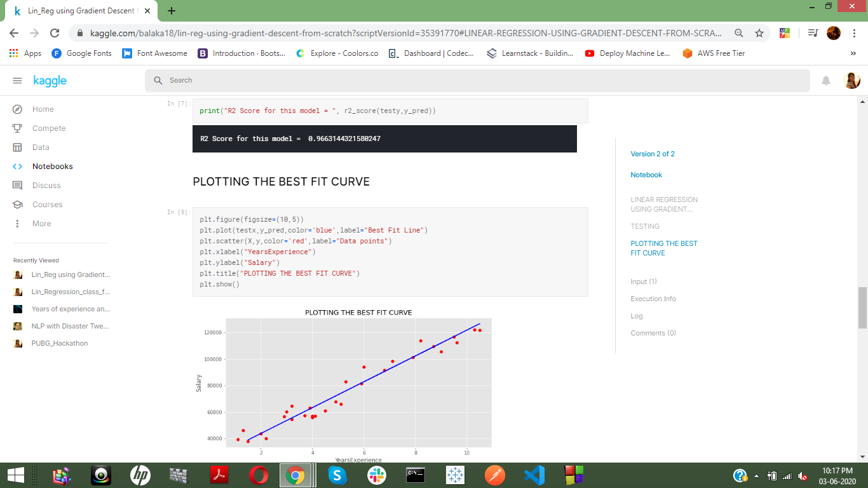Image resolution: width=868 pixels, height=488 pixels.
Task: Open the notification bell
Action: tap(825, 80)
